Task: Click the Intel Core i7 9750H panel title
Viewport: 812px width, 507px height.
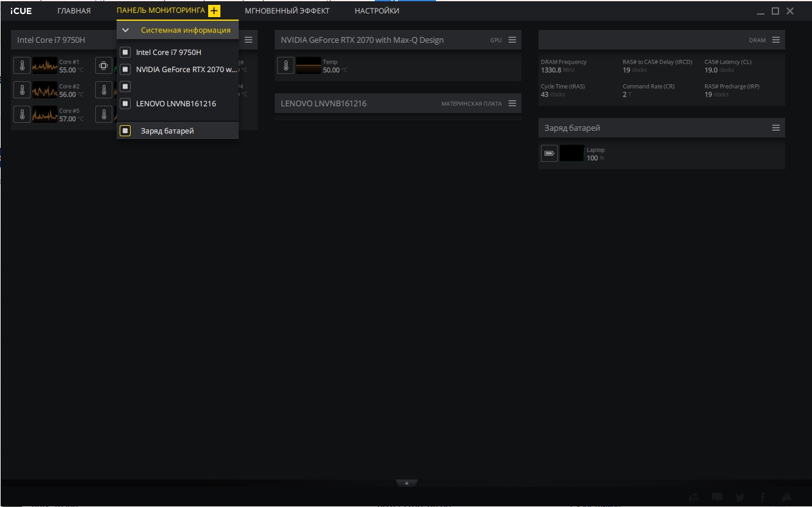Action: click(x=51, y=40)
